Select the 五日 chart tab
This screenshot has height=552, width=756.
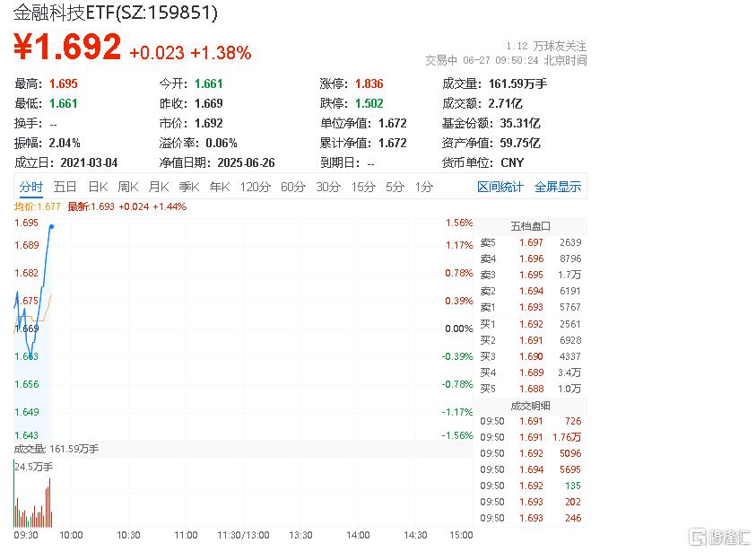click(x=65, y=187)
